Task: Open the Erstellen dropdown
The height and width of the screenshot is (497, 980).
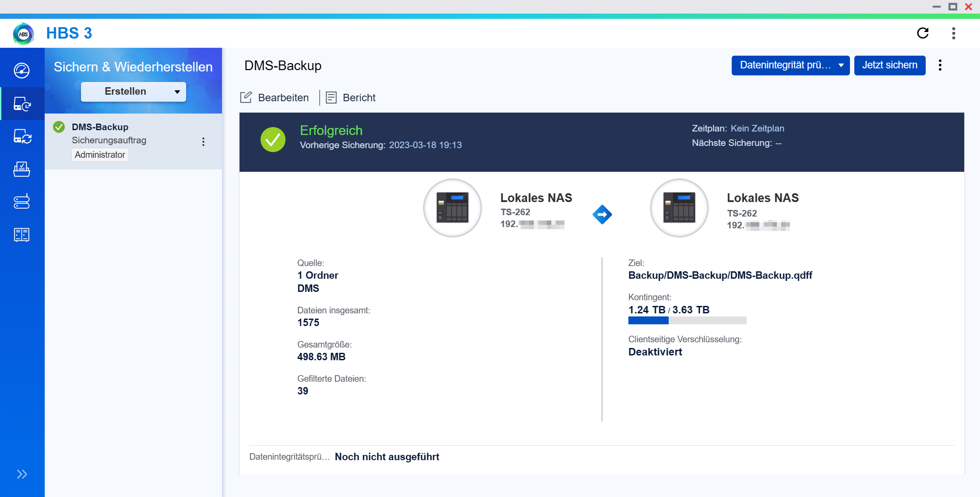Action: [134, 92]
